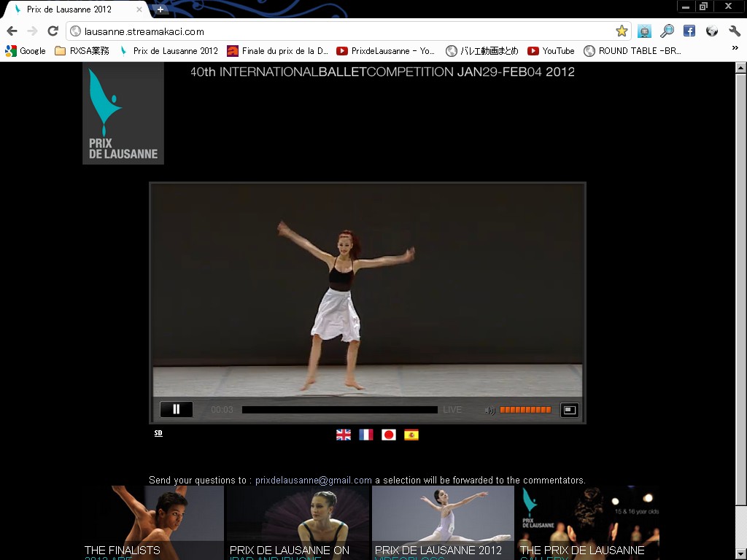Open ROUND TABLE -BR... bookmark
Screen dimensions: 747x560
[632, 51]
